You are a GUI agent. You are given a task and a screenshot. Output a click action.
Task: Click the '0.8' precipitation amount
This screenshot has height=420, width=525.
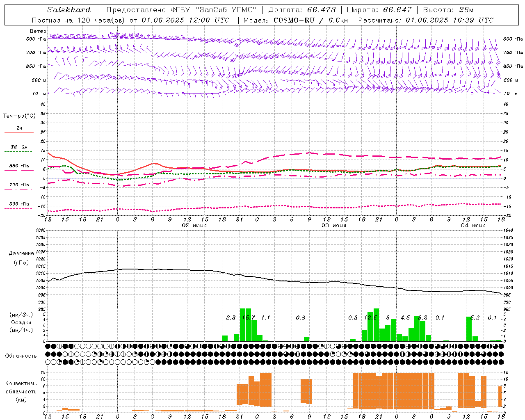[301, 317]
